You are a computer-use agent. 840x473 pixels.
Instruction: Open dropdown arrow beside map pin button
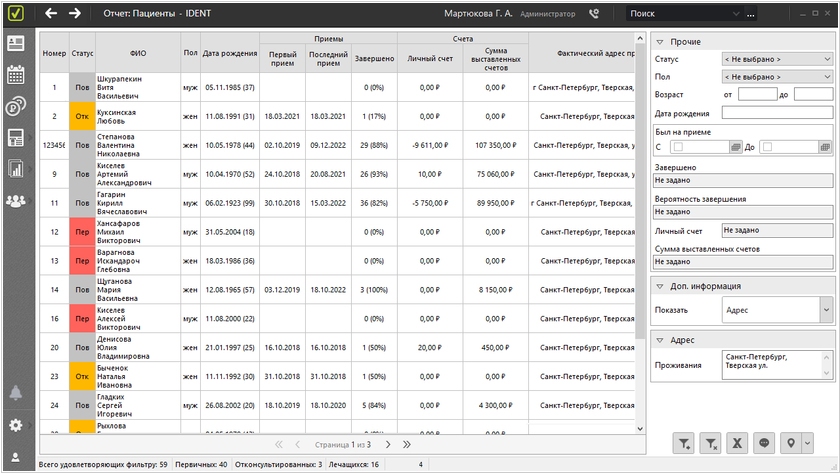[807, 443]
